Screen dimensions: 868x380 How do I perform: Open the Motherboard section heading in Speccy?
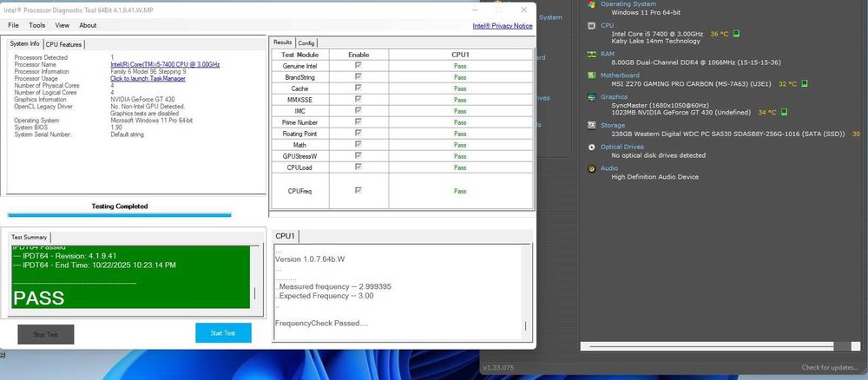pyautogui.click(x=620, y=75)
